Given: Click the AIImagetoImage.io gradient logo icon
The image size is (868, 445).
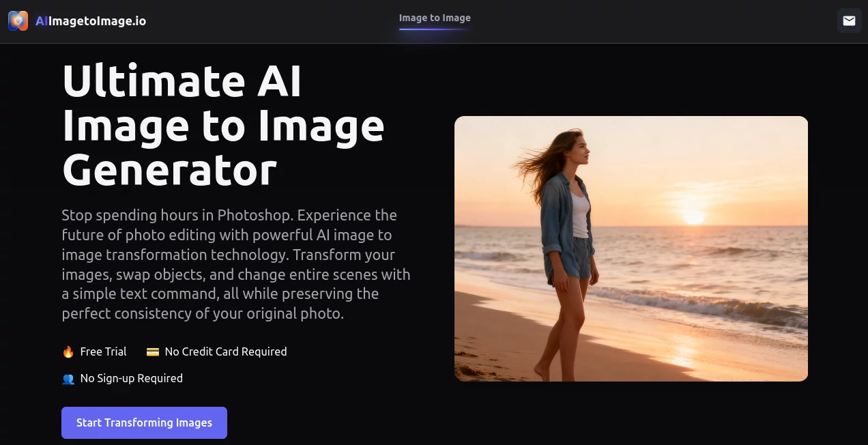Looking at the screenshot, I should click(x=18, y=20).
